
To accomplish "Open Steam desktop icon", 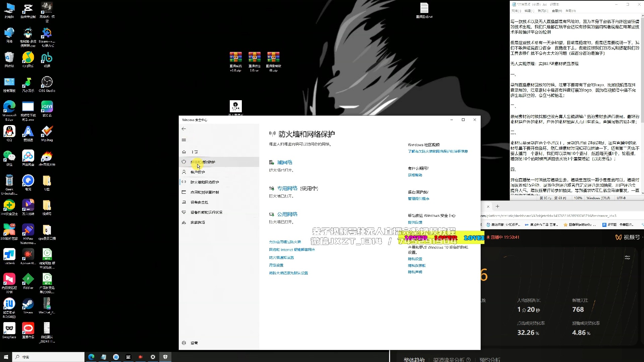I will [28, 306].
